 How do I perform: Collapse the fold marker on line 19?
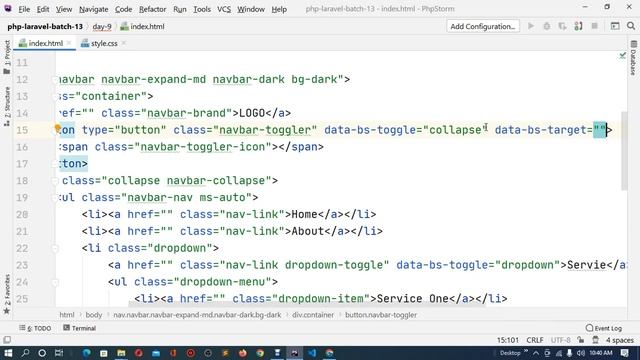pyautogui.click(x=55, y=198)
